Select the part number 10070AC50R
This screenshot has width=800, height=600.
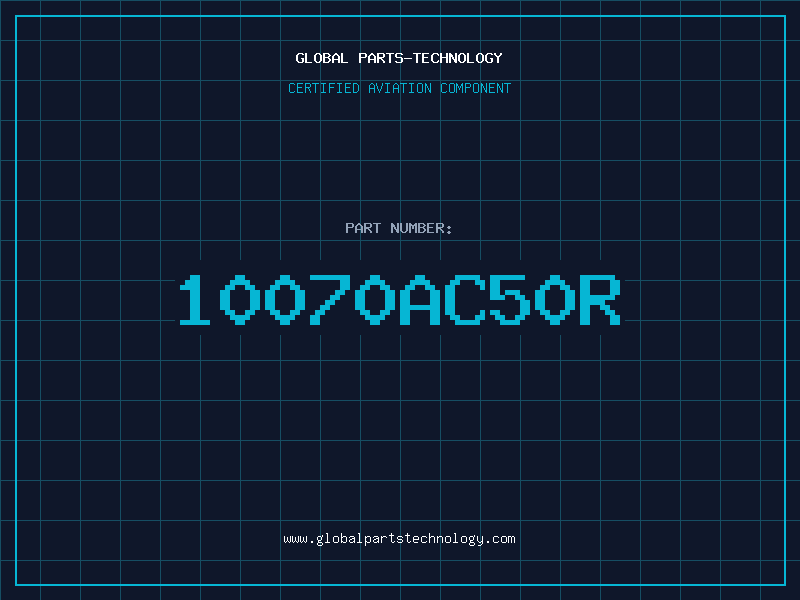pos(399,299)
